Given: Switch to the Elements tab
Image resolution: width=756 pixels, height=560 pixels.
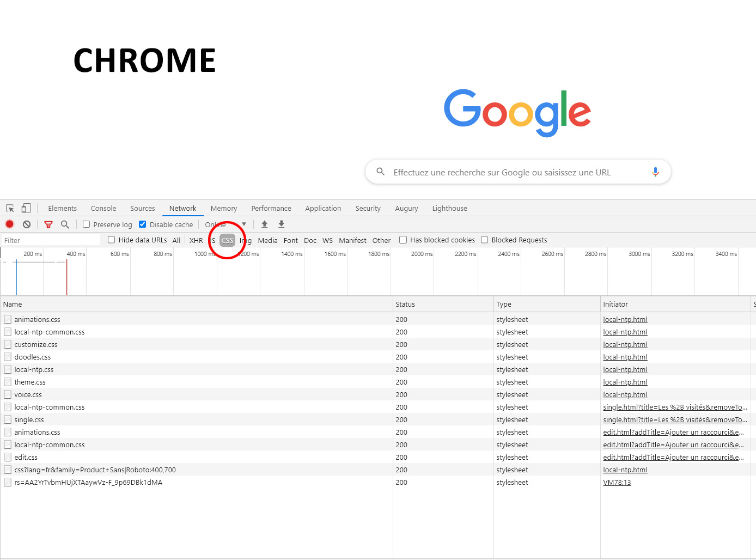Looking at the screenshot, I should (x=63, y=208).
